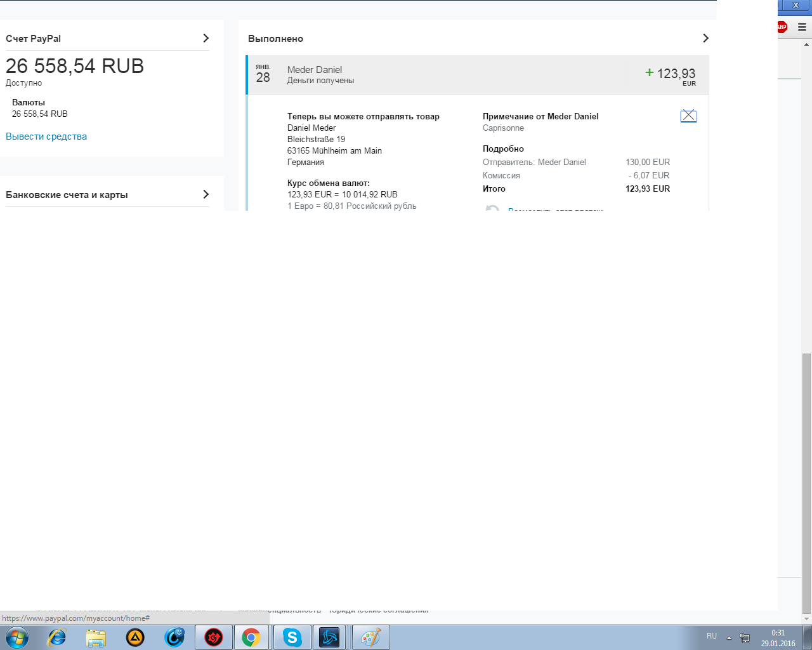
Task: Open the Battle.net taskbar icon
Action: coord(330,637)
